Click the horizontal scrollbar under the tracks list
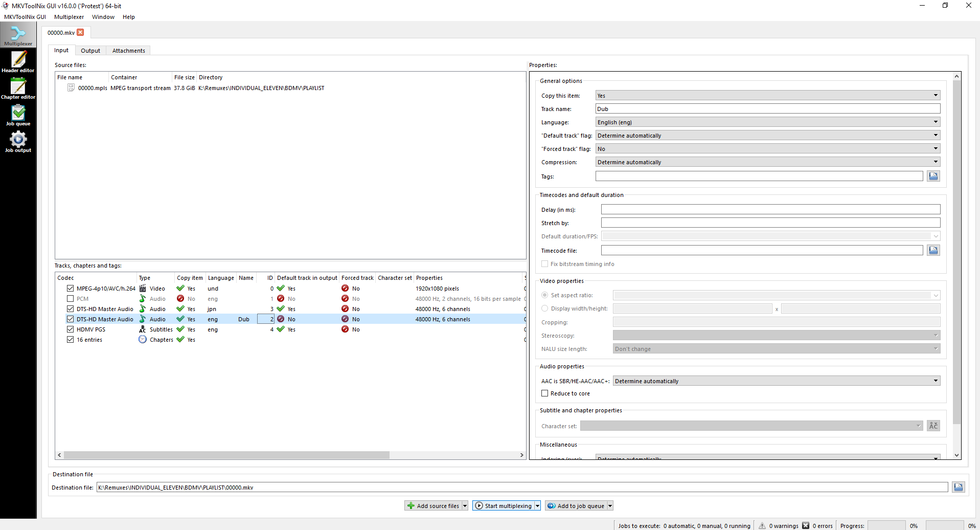This screenshot has width=980, height=530. (226, 455)
